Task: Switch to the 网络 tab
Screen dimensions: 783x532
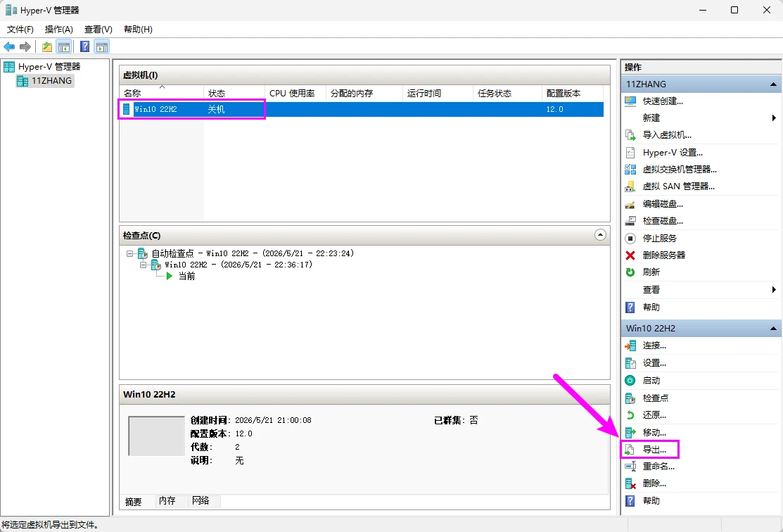Action: coord(200,500)
